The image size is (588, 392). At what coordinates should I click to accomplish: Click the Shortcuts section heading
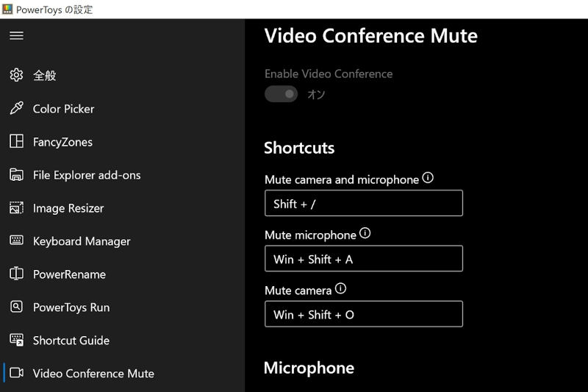tap(299, 148)
